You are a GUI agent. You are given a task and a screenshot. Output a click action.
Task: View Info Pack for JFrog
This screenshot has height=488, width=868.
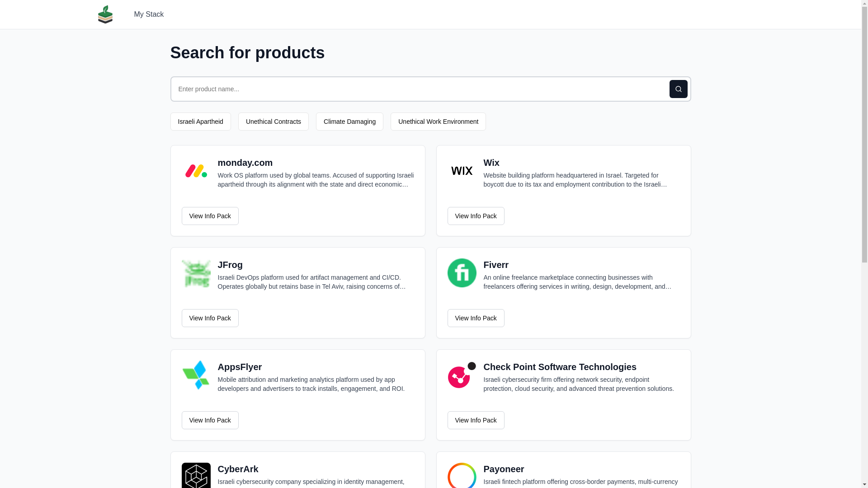click(210, 318)
